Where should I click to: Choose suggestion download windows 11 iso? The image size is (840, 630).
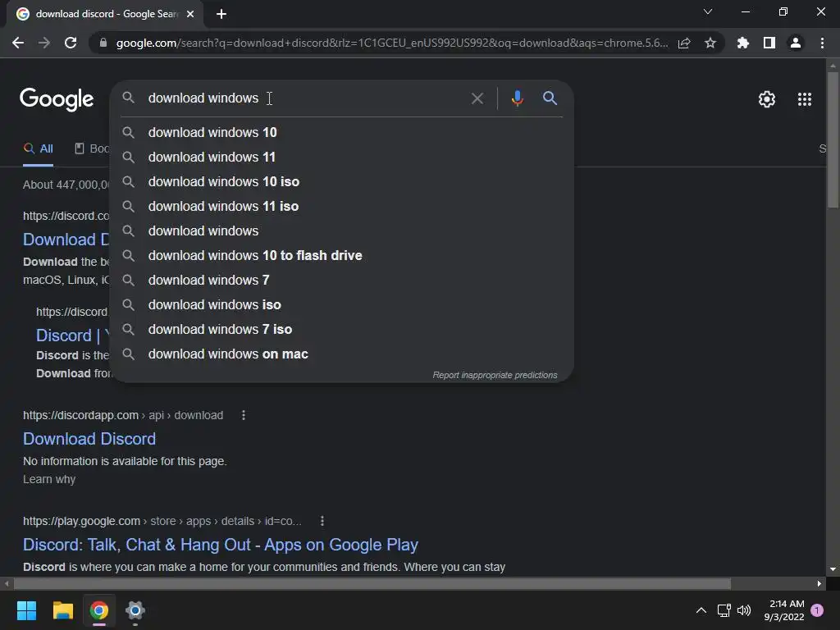pyautogui.click(x=342, y=206)
